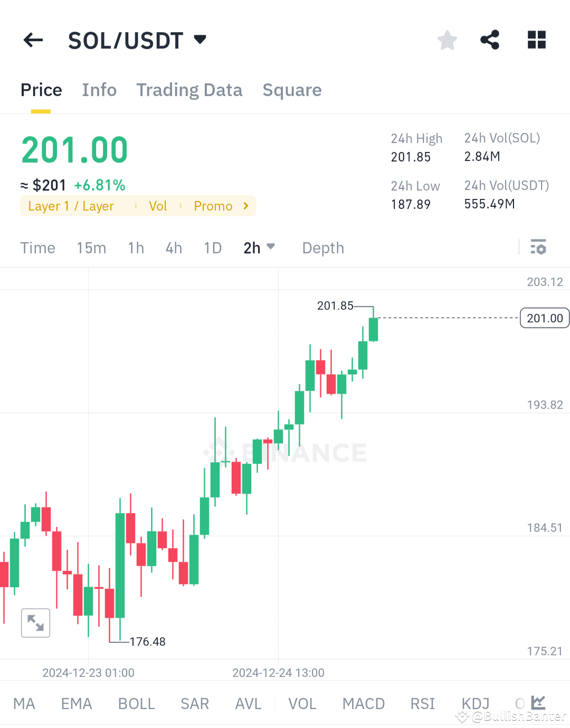Toggle the MA indicator
Screen dimensions: 570x728
(24, 703)
